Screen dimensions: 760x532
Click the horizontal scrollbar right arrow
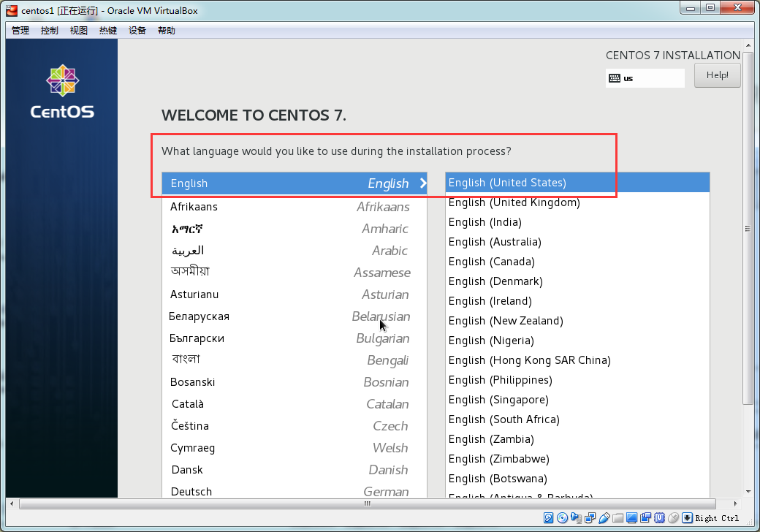click(735, 503)
